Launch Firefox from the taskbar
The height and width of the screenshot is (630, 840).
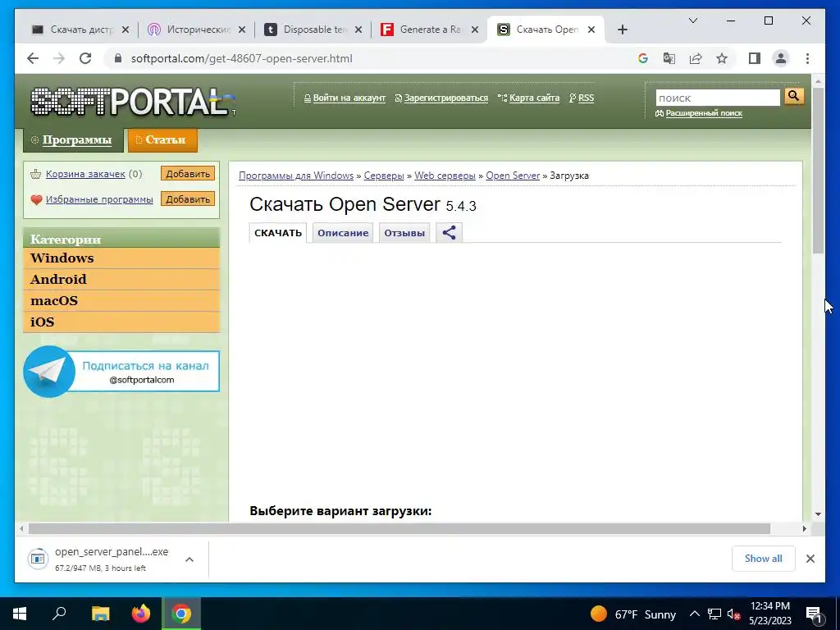pos(141,614)
